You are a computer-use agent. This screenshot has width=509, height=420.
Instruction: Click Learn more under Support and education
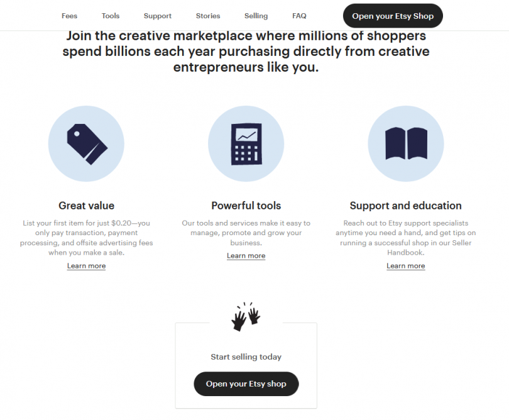coord(405,266)
